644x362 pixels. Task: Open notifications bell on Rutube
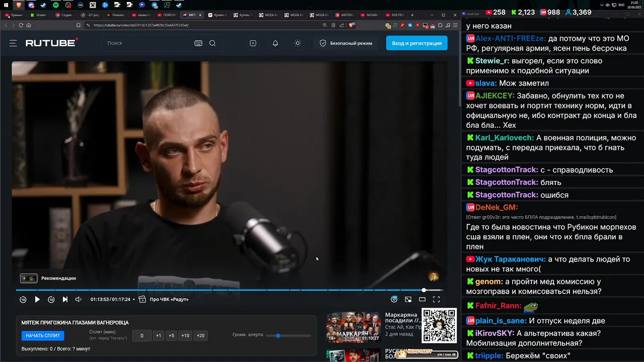pos(275,43)
